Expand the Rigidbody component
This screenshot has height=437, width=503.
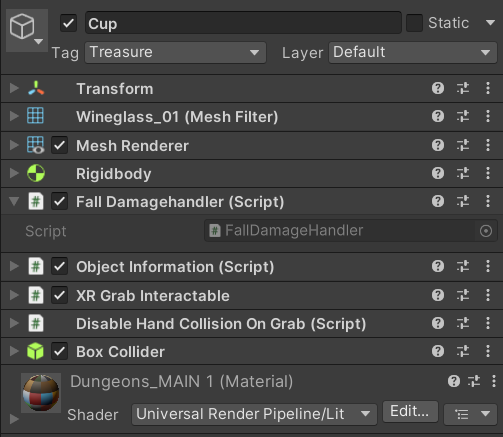coord(14,173)
